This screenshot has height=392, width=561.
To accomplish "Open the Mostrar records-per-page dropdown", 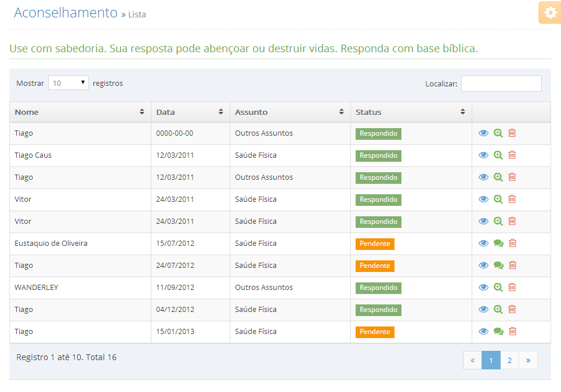I will pyautogui.click(x=68, y=83).
